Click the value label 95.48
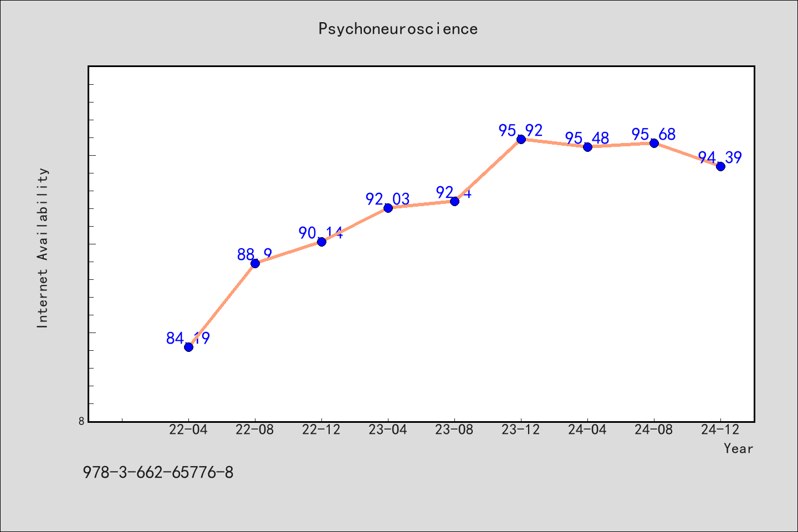This screenshot has width=798, height=532. 587,139
